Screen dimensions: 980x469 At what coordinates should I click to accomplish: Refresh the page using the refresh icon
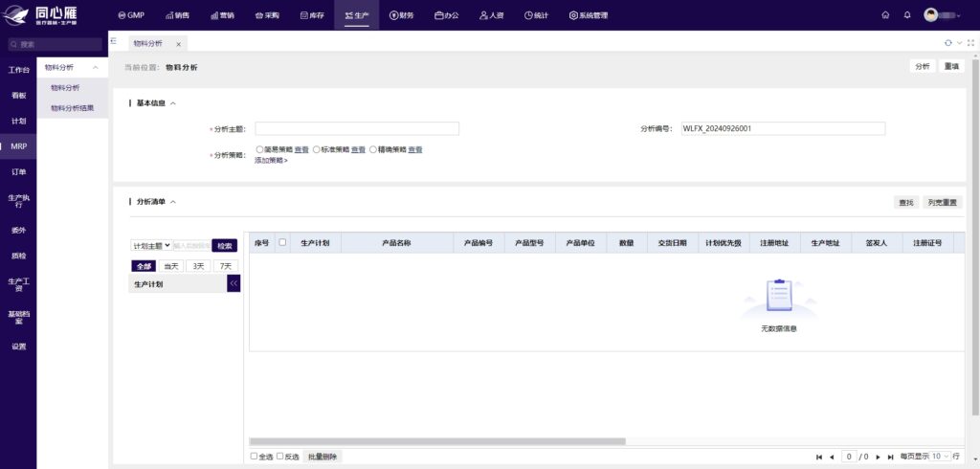click(x=948, y=42)
